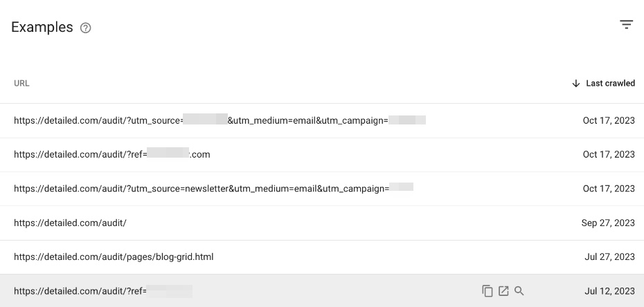Click the sort arrow next to Last crawled

[x=576, y=83]
